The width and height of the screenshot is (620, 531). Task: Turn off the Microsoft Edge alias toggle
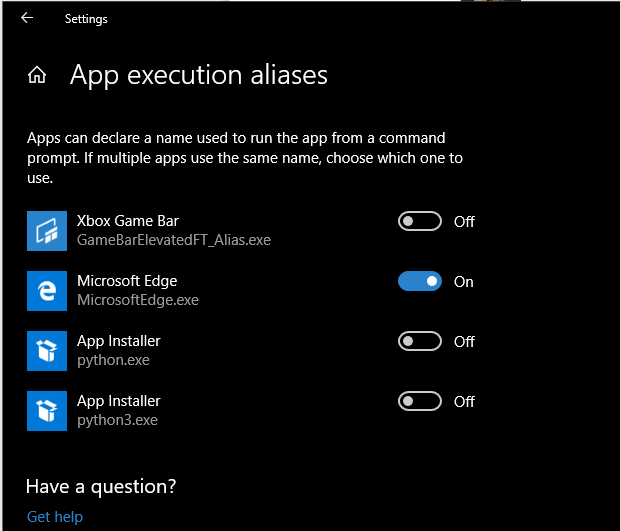pos(420,281)
